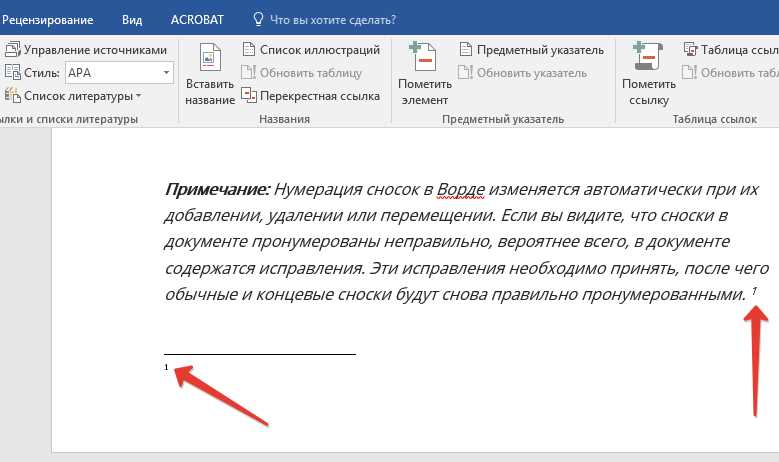Click the footnote number 1 below the separator

166,367
